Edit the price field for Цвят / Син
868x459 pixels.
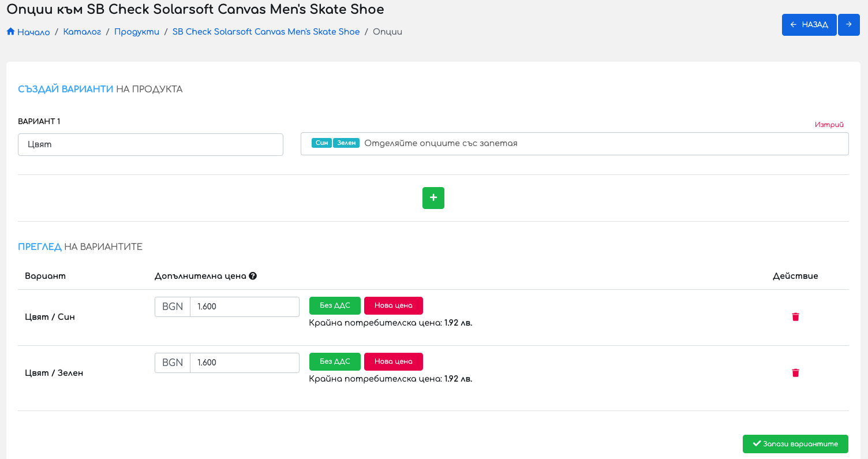point(245,307)
